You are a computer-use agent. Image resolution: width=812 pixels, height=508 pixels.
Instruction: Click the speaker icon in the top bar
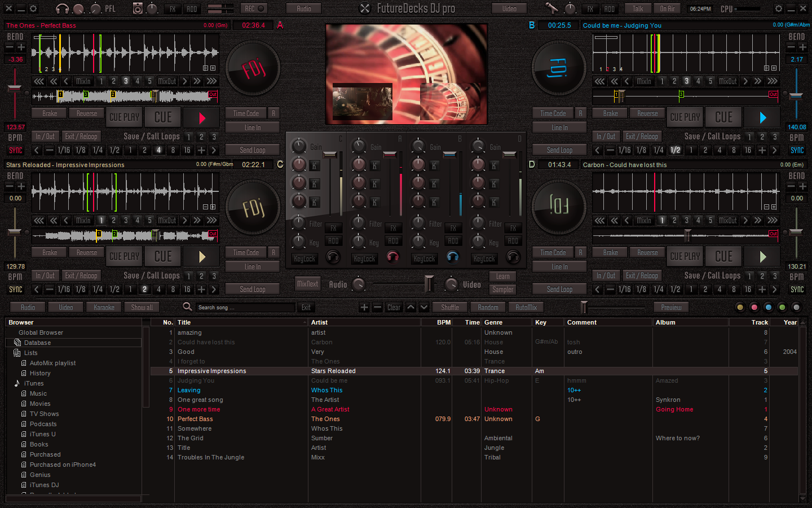138,8
